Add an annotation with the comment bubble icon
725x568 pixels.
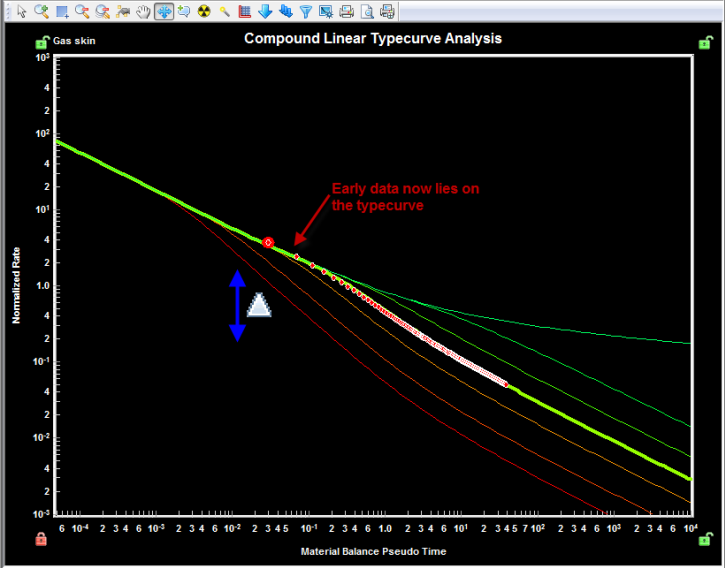pos(184,11)
